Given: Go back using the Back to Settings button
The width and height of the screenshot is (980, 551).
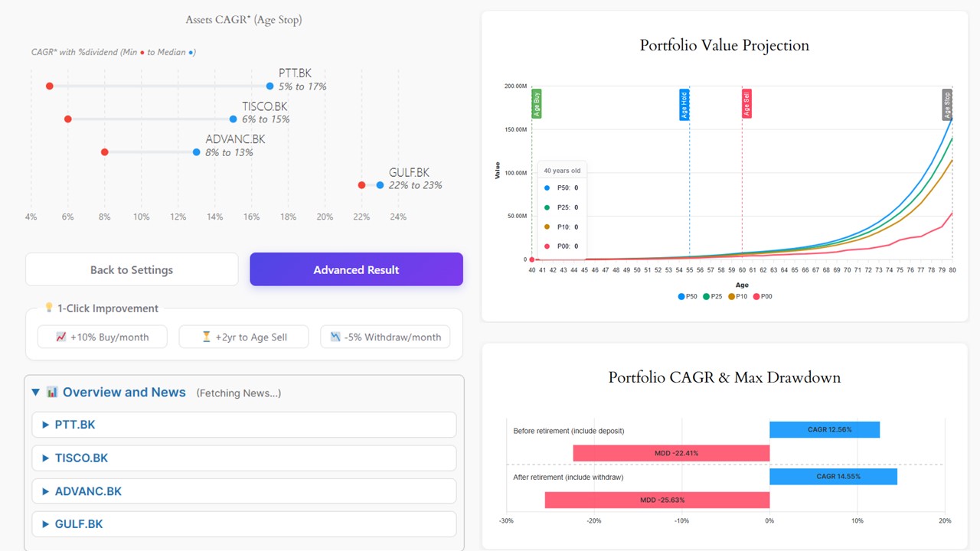Looking at the screenshot, I should pyautogui.click(x=132, y=269).
